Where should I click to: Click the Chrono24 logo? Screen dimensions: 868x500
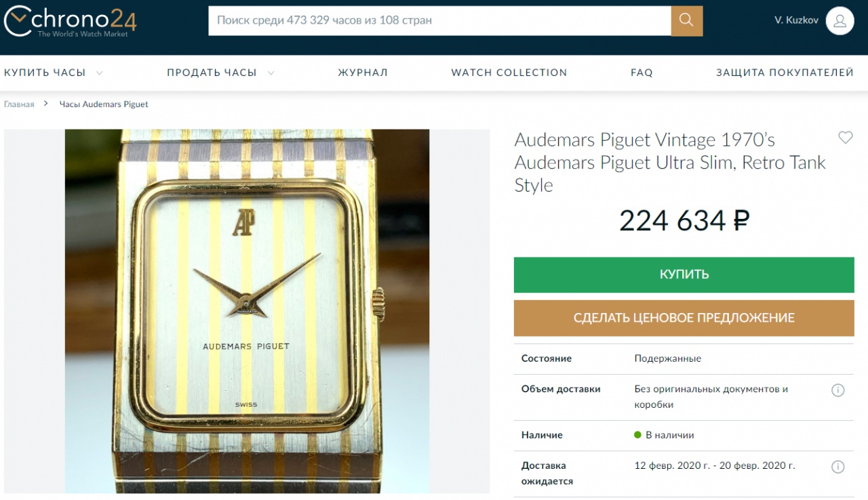[x=71, y=20]
